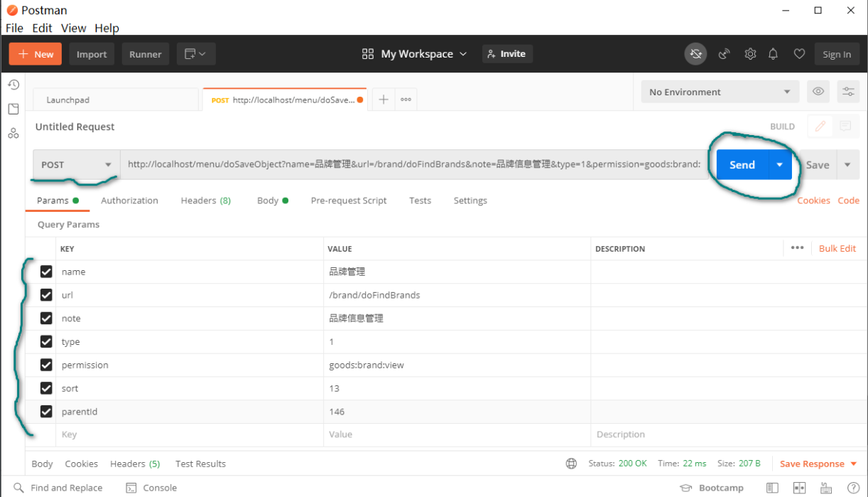The width and height of the screenshot is (868, 497).
Task: Open the Collections sidebar icon
Action: click(13, 109)
